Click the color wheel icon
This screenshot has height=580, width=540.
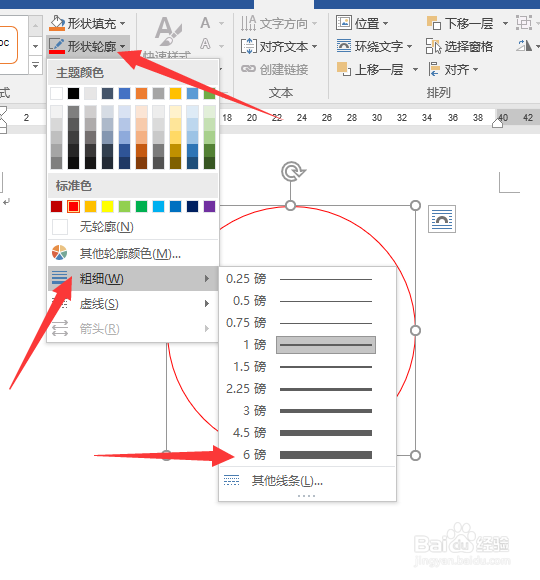59,253
